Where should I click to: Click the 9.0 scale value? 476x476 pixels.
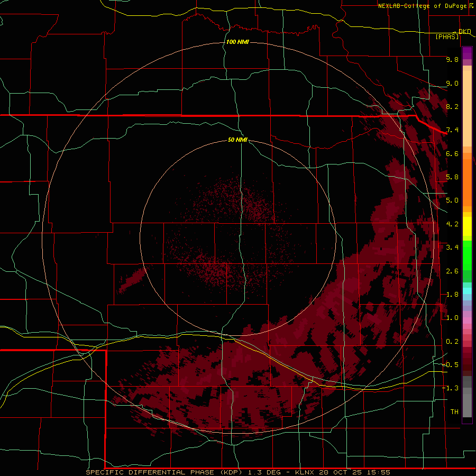coord(452,83)
